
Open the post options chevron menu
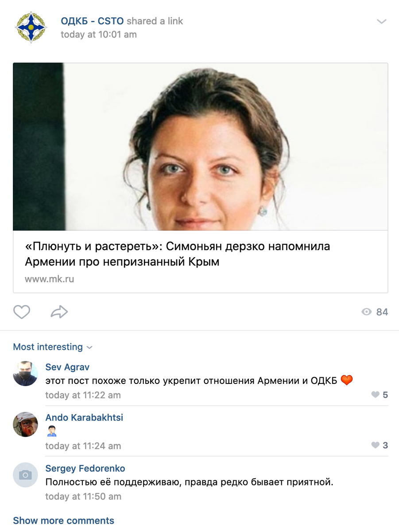coord(381,21)
